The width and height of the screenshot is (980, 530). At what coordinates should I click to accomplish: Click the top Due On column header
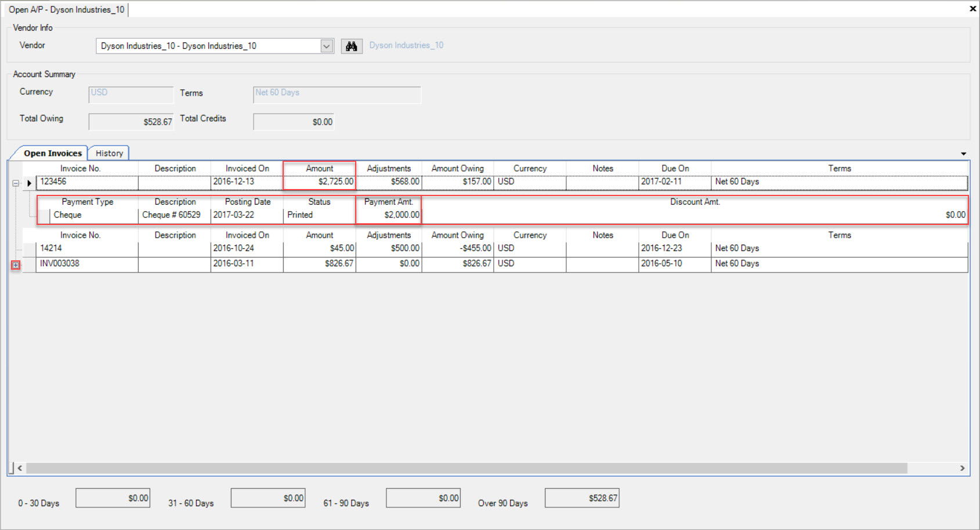tap(675, 168)
